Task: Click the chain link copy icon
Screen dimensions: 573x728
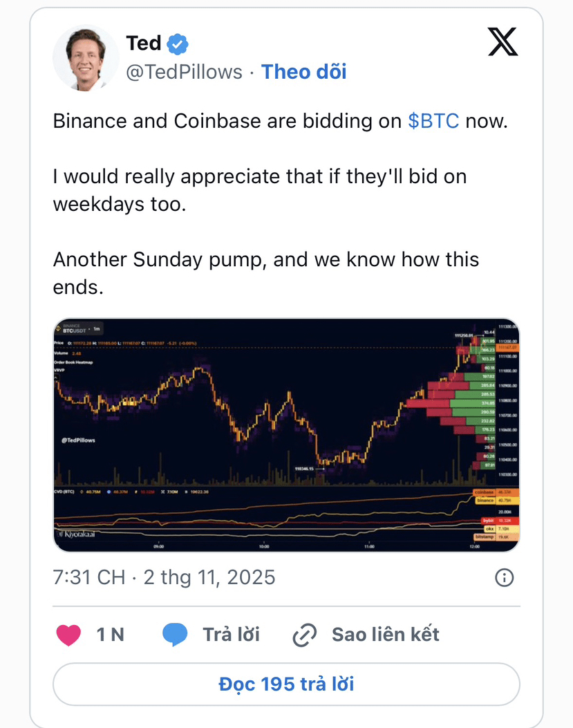Action: (x=305, y=635)
